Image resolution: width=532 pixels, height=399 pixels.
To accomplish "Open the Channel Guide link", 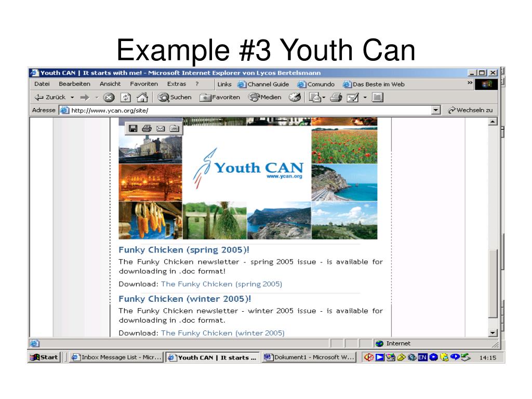I will [x=263, y=85].
